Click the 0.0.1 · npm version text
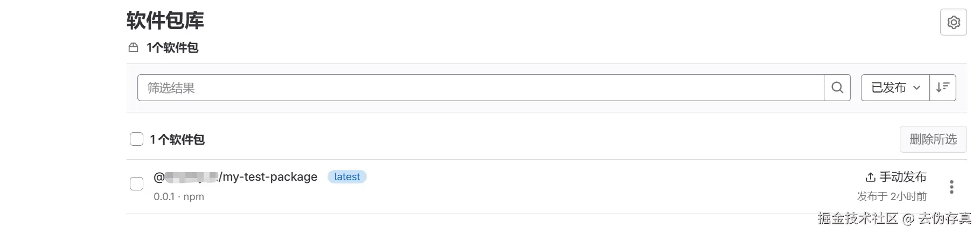980x234 pixels. [178, 197]
